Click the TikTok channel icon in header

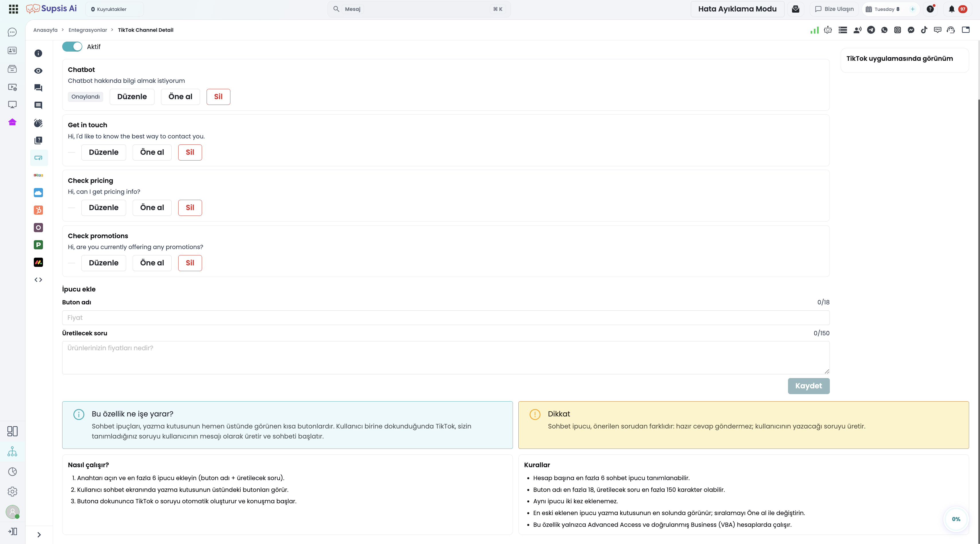coord(924,30)
